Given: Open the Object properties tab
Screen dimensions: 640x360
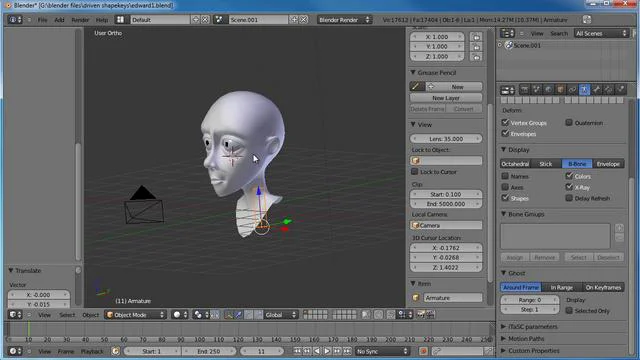Looking at the screenshot, I should click(560, 89).
